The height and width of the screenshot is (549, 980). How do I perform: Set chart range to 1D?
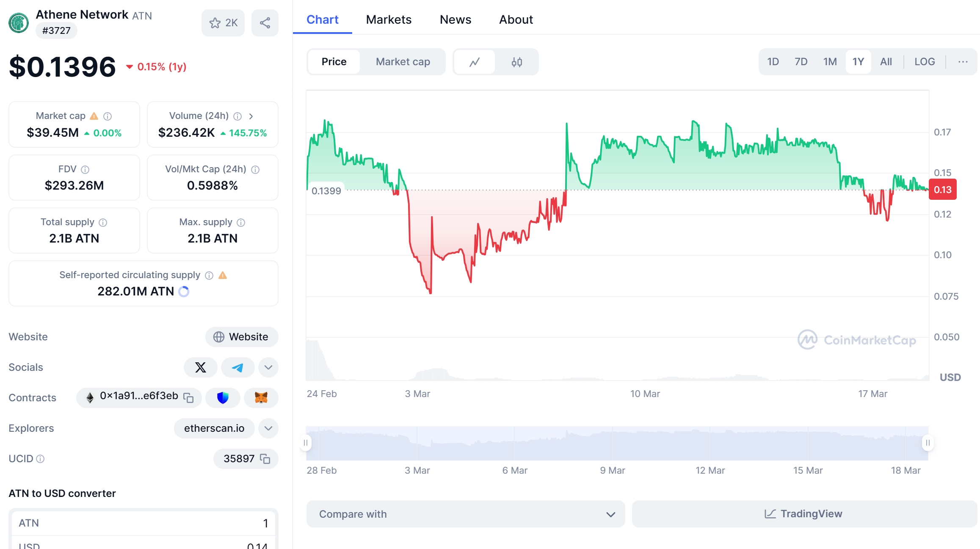click(x=773, y=62)
